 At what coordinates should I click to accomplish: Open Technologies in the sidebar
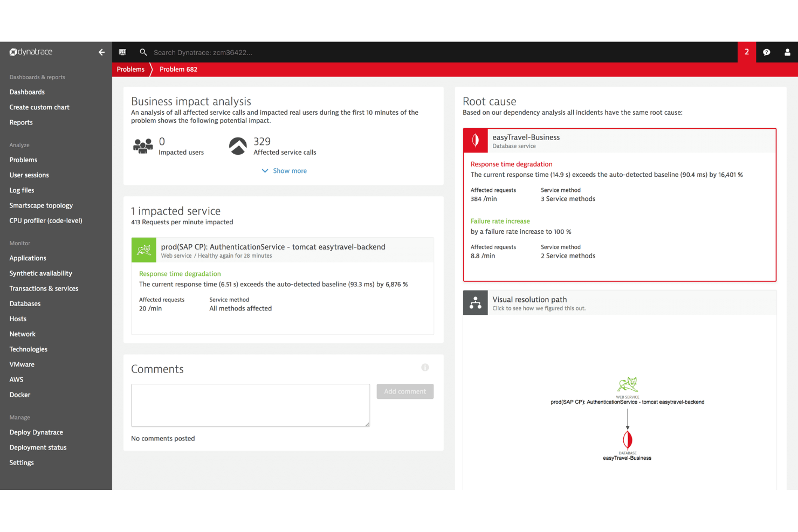point(28,349)
